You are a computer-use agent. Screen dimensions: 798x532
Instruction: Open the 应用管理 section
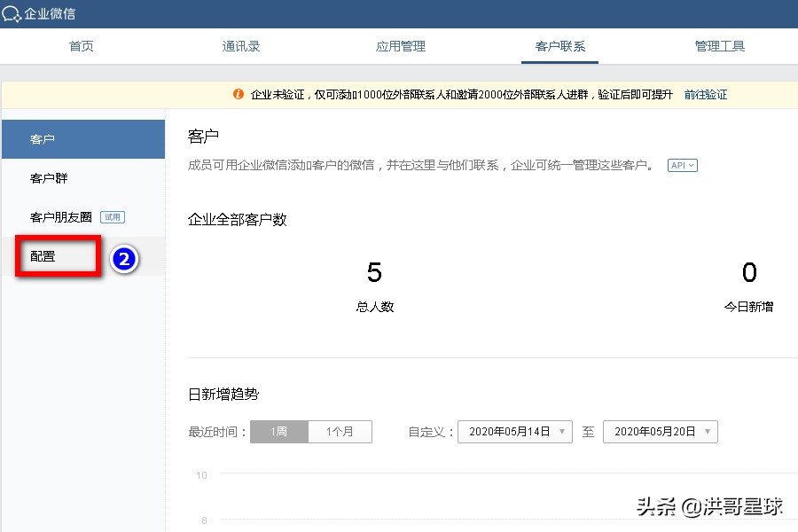coord(400,46)
